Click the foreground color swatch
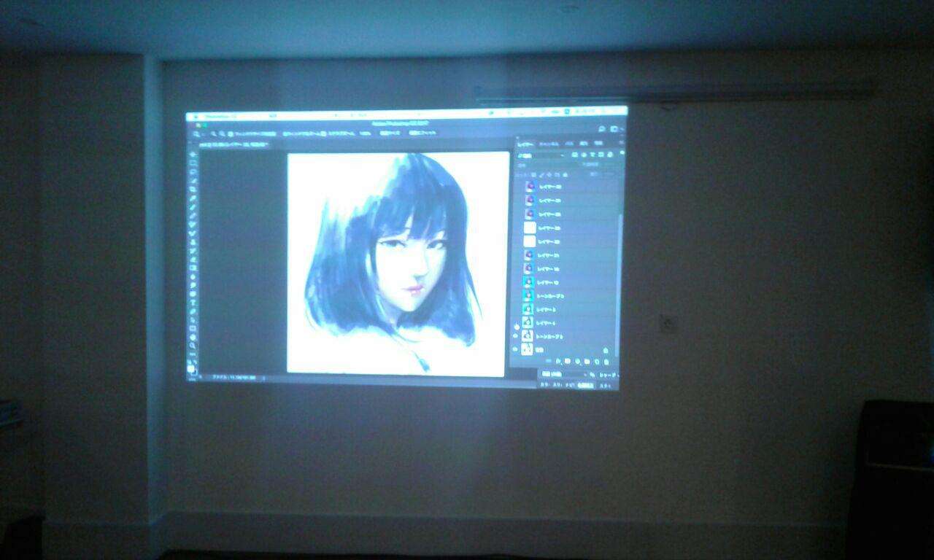This screenshot has height=560, width=934. pos(191,367)
